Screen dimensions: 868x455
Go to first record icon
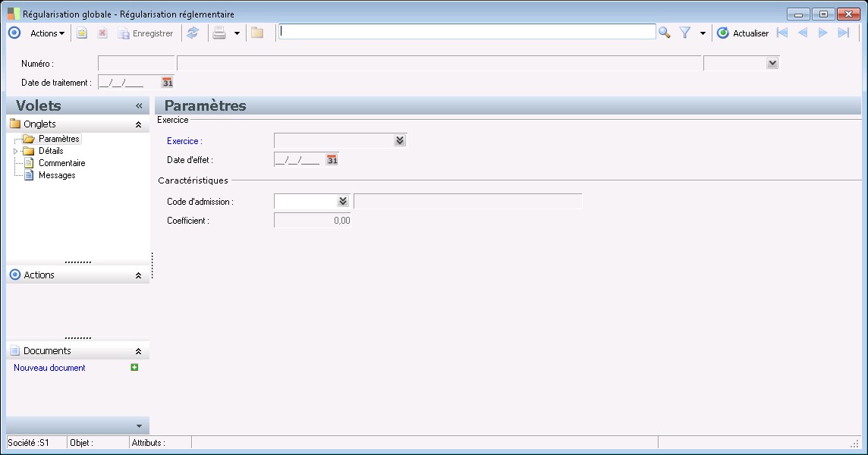(x=782, y=33)
